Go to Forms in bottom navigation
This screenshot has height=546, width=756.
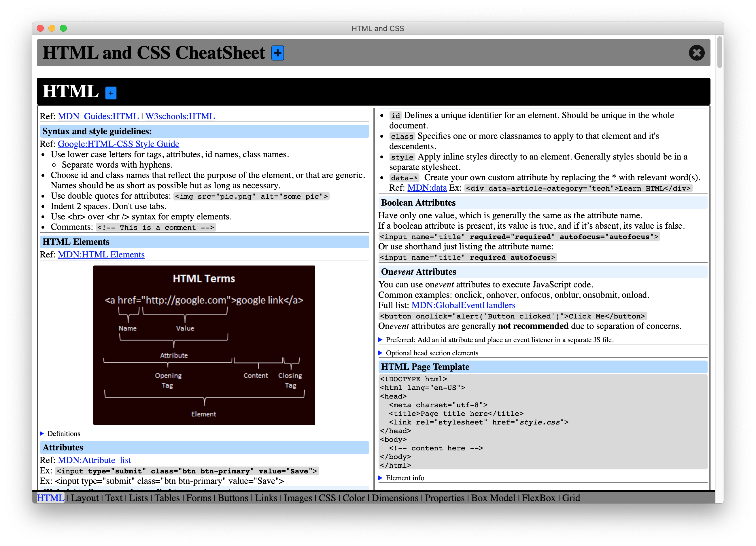coord(199,497)
